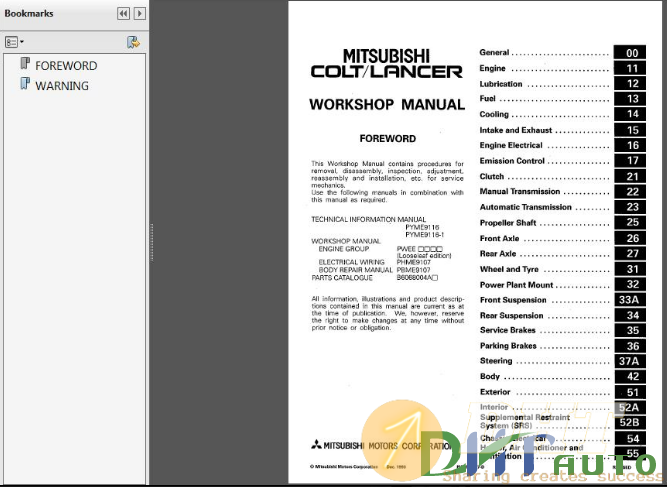Click the 'Intake and Exhaust' contents entry
This screenshot has width=667, height=487.
click(516, 130)
